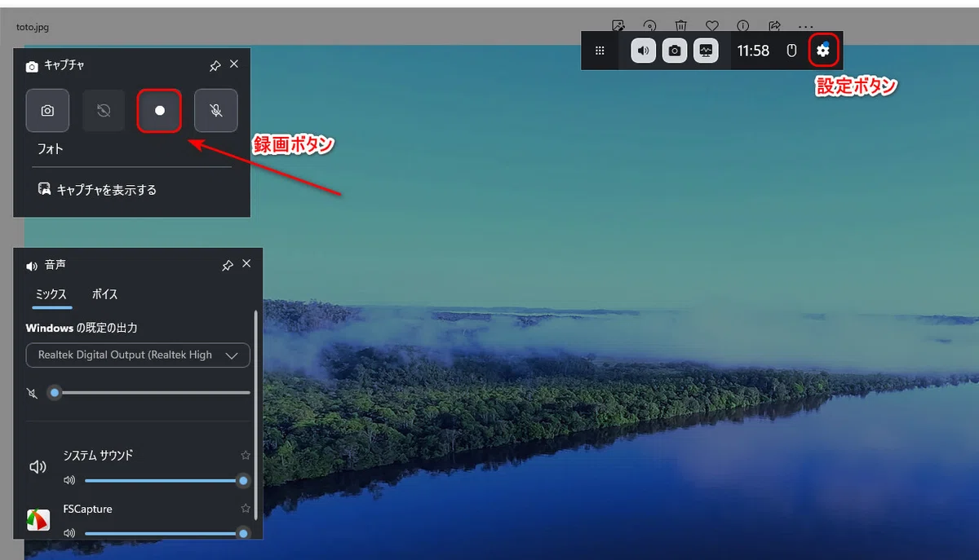Click the muted speaker icon for default output
Screen dimensions: 979x560
32,393
